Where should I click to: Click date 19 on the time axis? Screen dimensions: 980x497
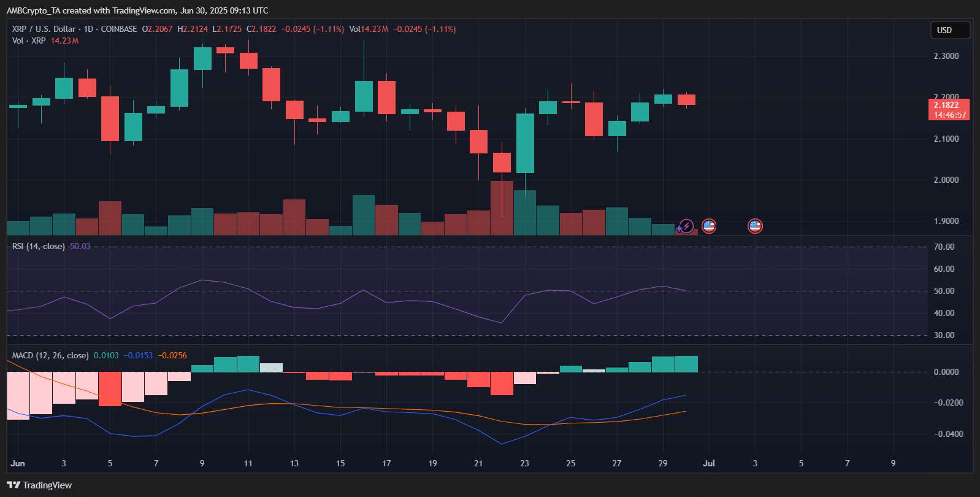coord(432,463)
